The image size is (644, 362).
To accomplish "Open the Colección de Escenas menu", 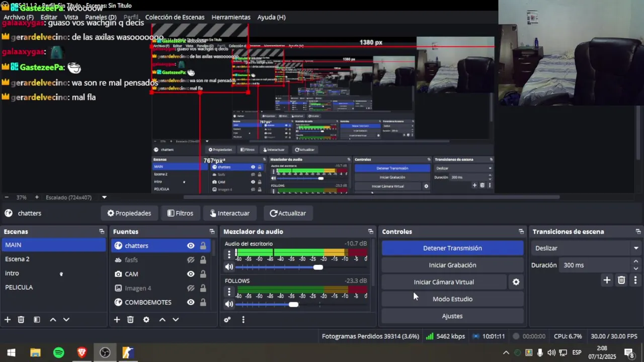I will click(175, 17).
